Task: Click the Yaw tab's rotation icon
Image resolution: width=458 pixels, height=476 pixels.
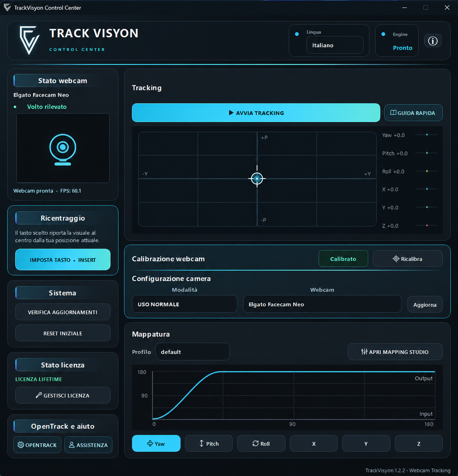Action: click(150, 444)
